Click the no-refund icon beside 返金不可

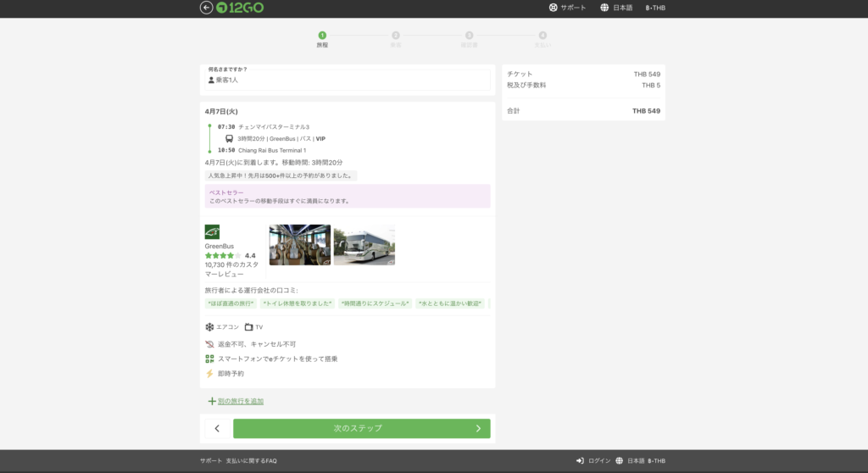coord(209,344)
